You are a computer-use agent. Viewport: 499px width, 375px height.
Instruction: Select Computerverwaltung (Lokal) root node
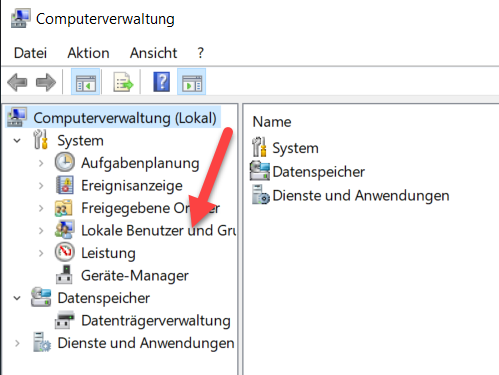(125, 118)
